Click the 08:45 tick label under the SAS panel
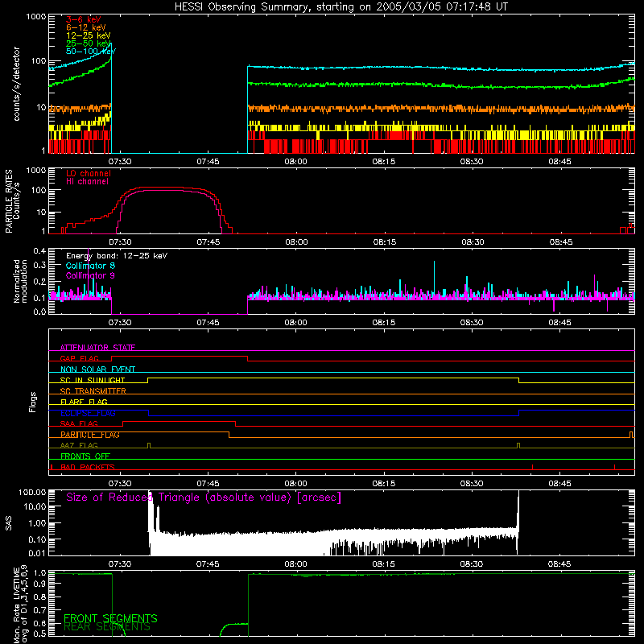 [559, 564]
